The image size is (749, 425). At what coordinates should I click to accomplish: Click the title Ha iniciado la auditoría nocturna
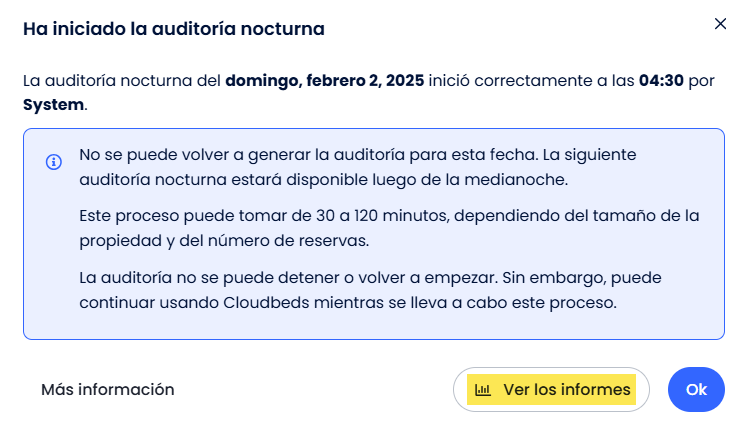pyautogui.click(x=174, y=29)
